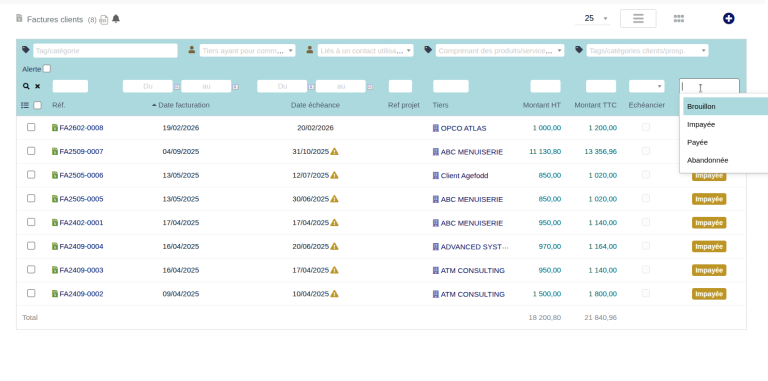
Task: Sort by Date échéance column header
Action: [315, 105]
